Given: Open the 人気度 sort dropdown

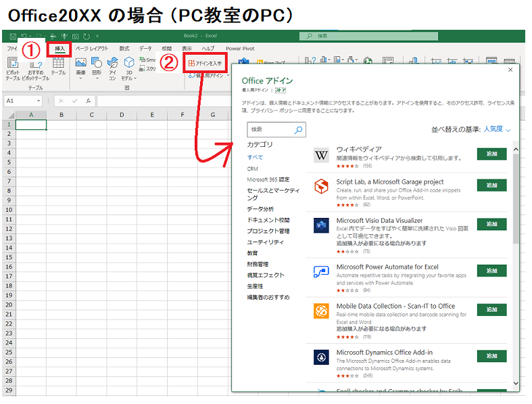Looking at the screenshot, I should point(497,129).
